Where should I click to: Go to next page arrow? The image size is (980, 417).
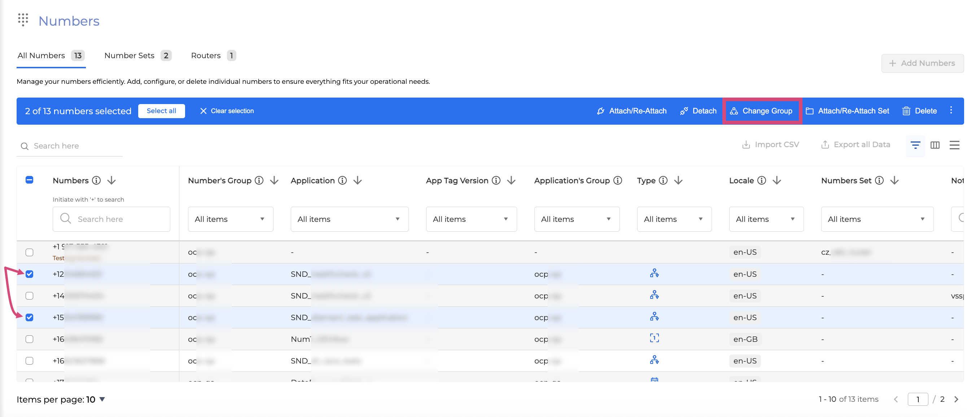click(x=956, y=399)
